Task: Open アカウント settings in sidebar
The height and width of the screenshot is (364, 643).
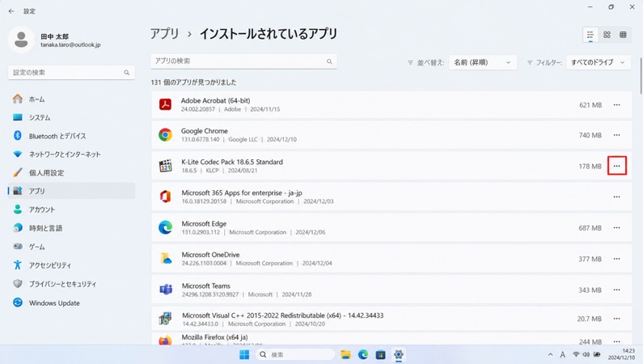Action: click(71, 210)
